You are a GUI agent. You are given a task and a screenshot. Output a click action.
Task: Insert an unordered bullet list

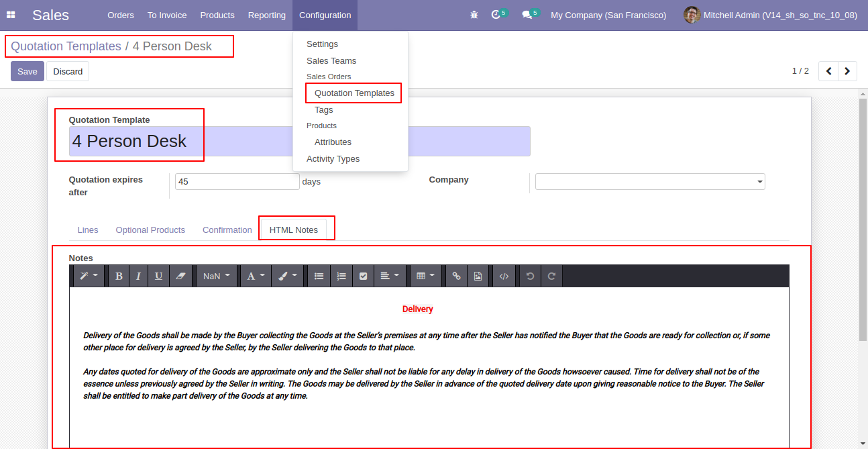point(319,276)
